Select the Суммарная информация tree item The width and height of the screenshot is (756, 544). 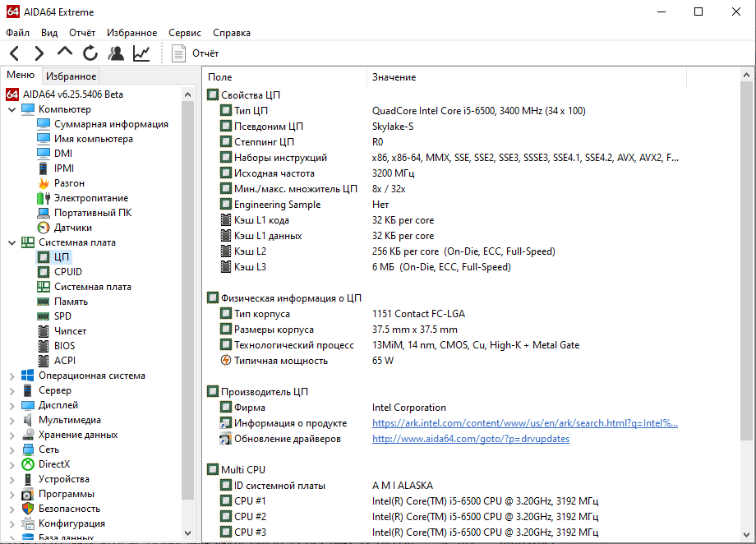pyautogui.click(x=111, y=124)
